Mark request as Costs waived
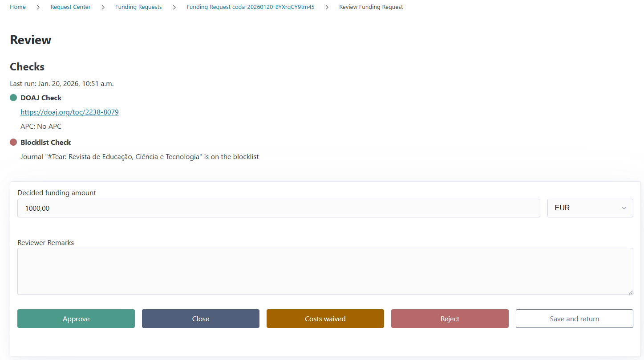The image size is (644, 360). click(325, 319)
